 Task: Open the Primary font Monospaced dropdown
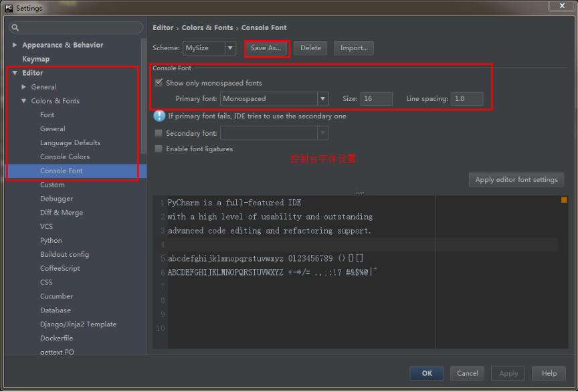pyautogui.click(x=322, y=99)
